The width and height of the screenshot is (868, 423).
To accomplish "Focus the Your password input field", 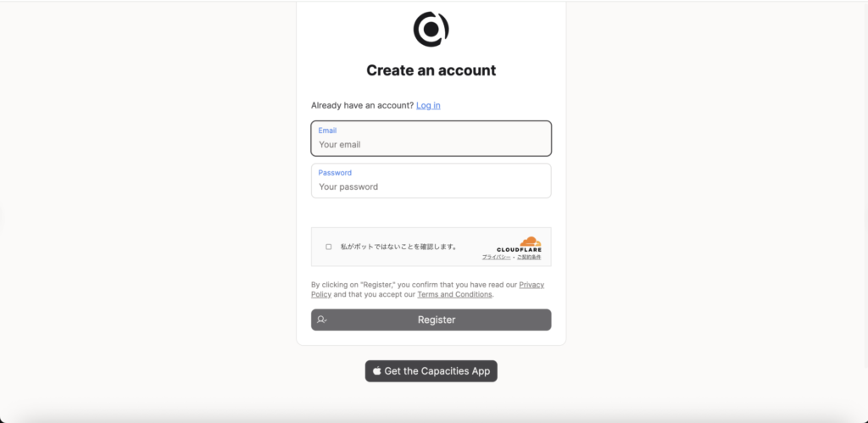I will pyautogui.click(x=431, y=181).
